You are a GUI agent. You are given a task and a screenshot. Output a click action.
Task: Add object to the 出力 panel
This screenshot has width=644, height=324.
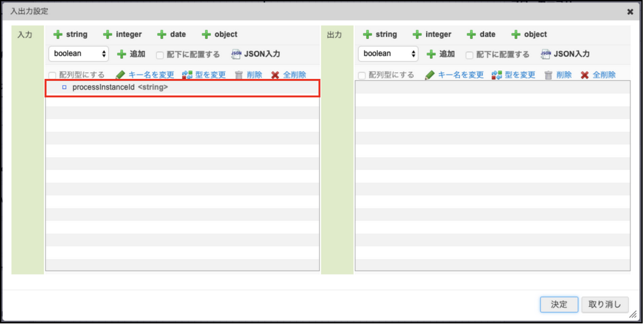529,34
